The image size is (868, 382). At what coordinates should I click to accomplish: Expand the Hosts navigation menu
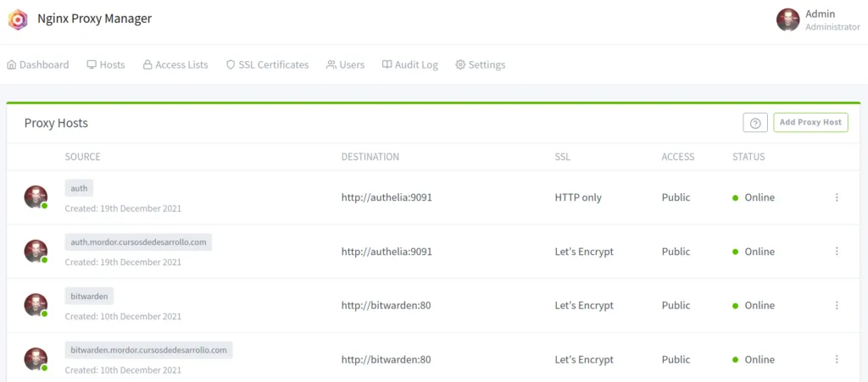click(x=106, y=64)
